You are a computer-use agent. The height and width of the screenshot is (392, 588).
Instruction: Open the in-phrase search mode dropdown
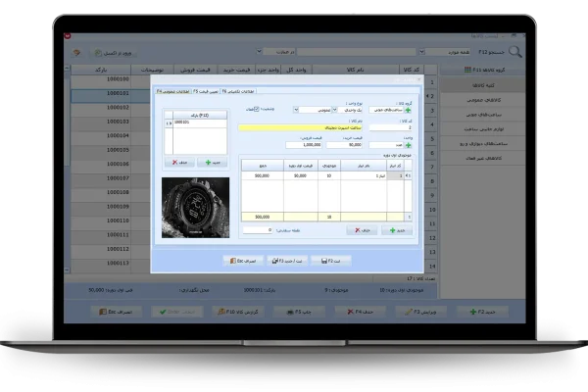point(259,52)
